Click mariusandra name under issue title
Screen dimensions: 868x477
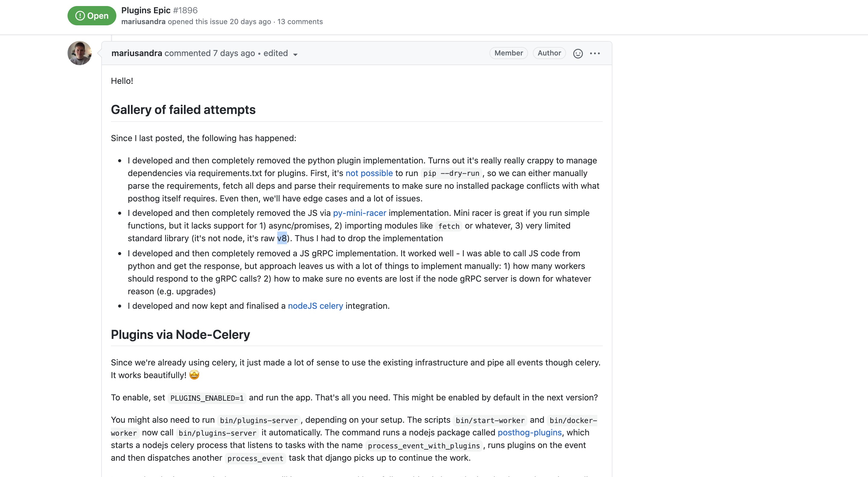coord(143,22)
